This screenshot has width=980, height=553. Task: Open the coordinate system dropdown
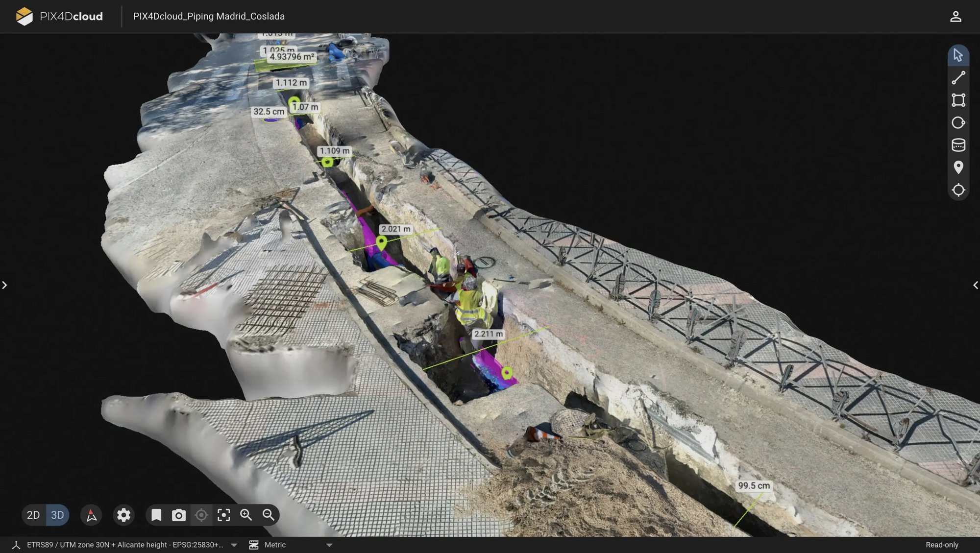point(234,545)
